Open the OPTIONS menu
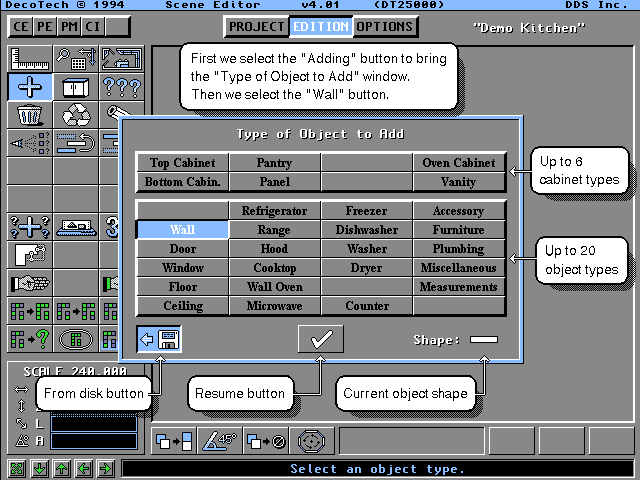 384,27
